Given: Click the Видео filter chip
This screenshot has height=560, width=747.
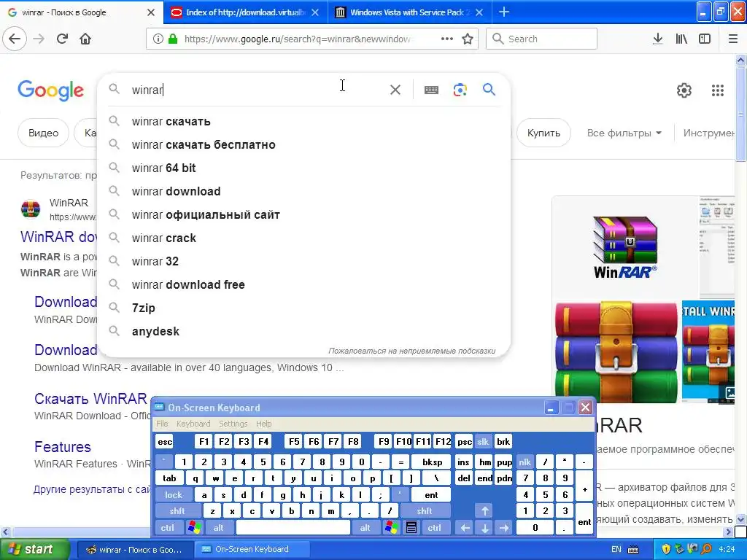Looking at the screenshot, I should (x=43, y=133).
